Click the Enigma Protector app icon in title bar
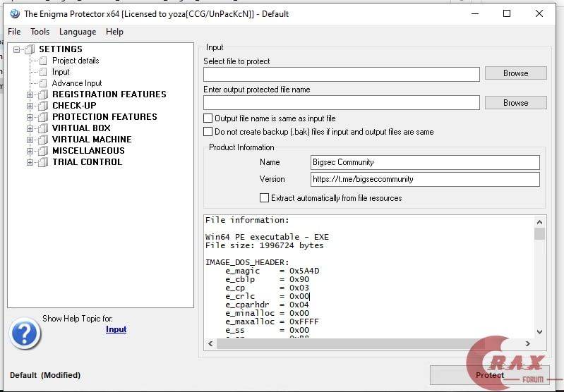The height and width of the screenshot is (392, 564). [x=15, y=14]
